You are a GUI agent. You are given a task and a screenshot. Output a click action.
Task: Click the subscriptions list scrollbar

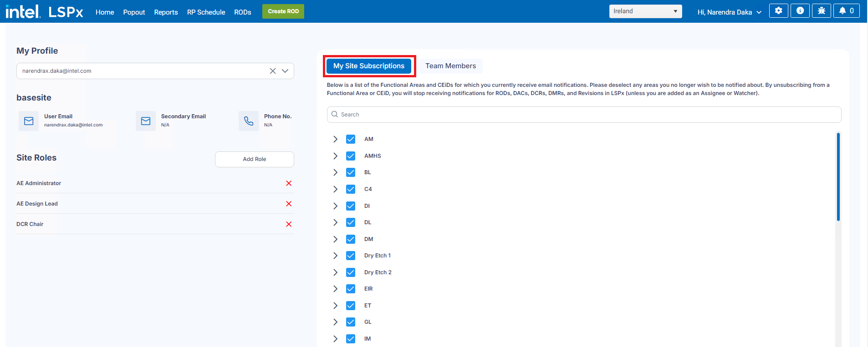tap(838, 177)
